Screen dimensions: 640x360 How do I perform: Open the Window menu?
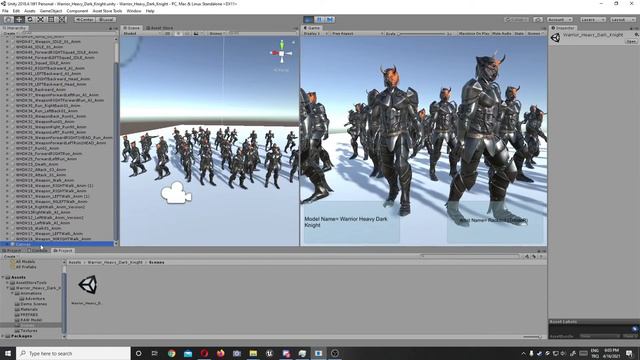point(134,11)
